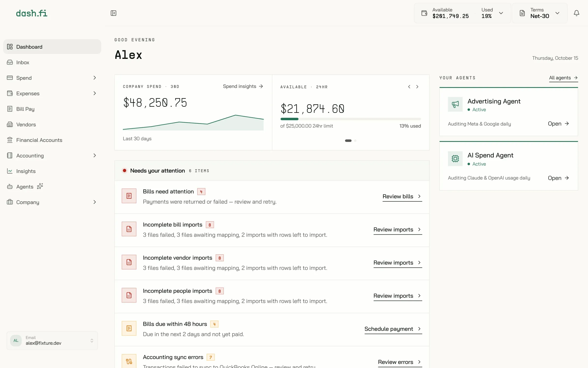
Task: Expand the Accounting submenu chevron
Action: [x=95, y=155]
